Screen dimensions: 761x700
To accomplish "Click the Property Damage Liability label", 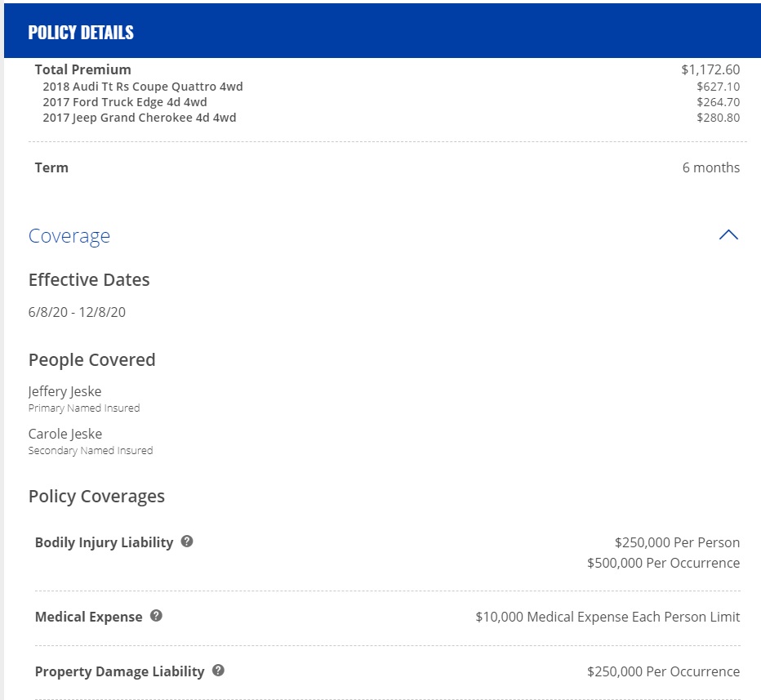I will click(x=120, y=671).
